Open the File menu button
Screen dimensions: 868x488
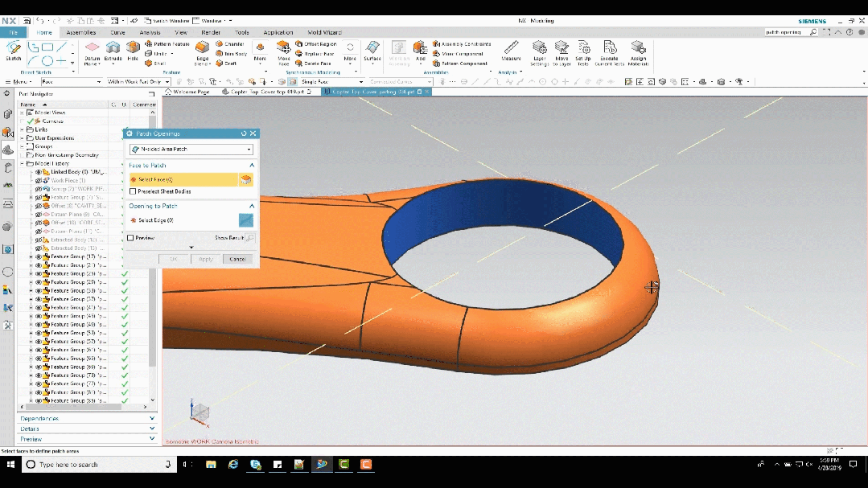14,33
